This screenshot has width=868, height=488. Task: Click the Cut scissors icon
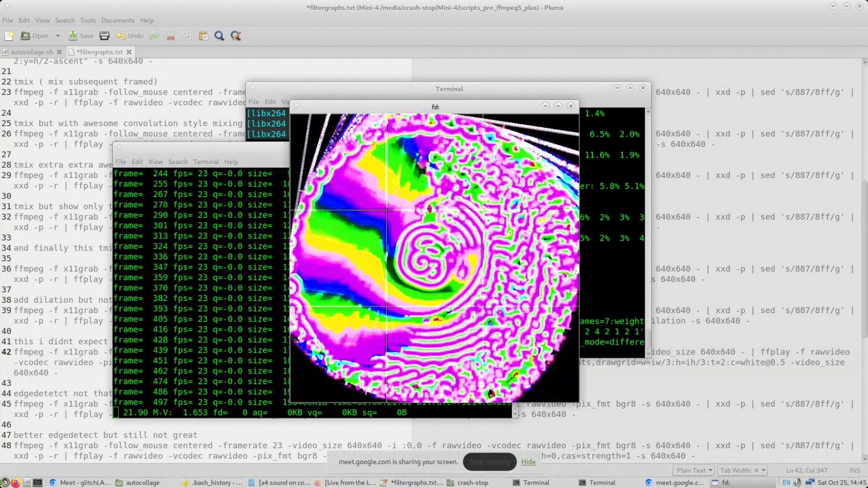tap(171, 36)
